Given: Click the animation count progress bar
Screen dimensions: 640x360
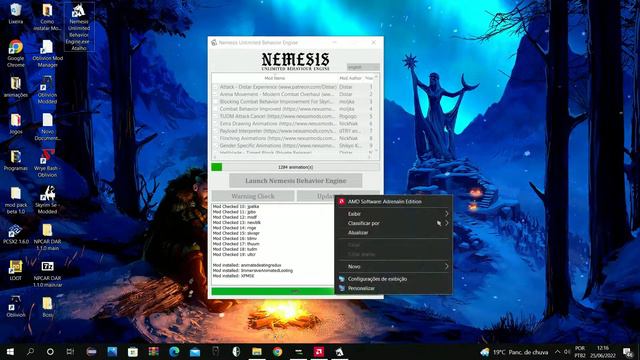Looking at the screenshot, I should coord(296,167).
